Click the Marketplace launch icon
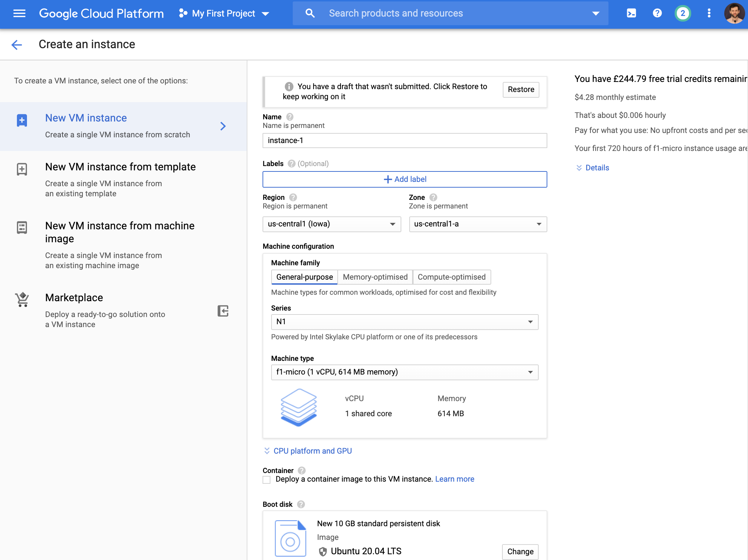Screen dimensions: 748x560 (223, 311)
